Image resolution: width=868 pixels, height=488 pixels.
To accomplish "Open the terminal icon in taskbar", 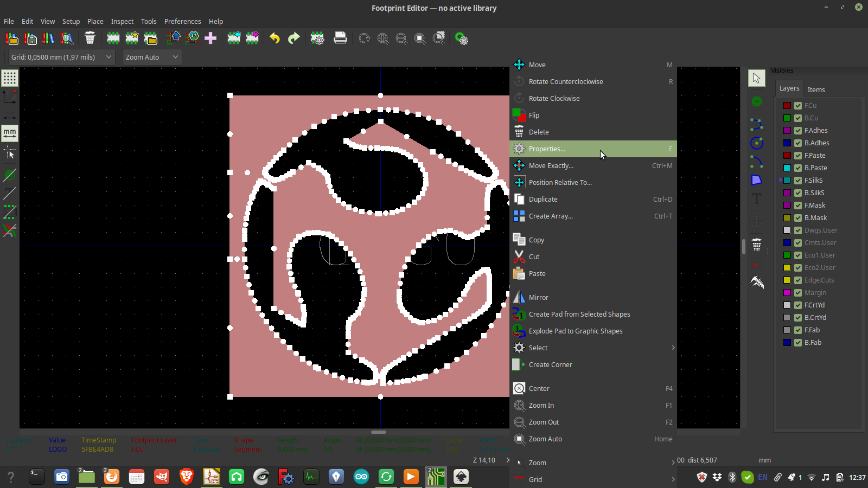I will 36,477.
